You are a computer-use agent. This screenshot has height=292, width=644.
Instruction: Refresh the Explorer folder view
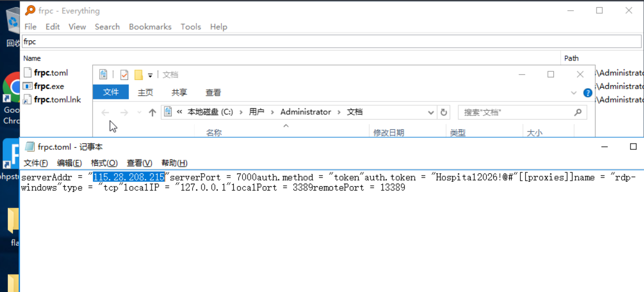[444, 112]
